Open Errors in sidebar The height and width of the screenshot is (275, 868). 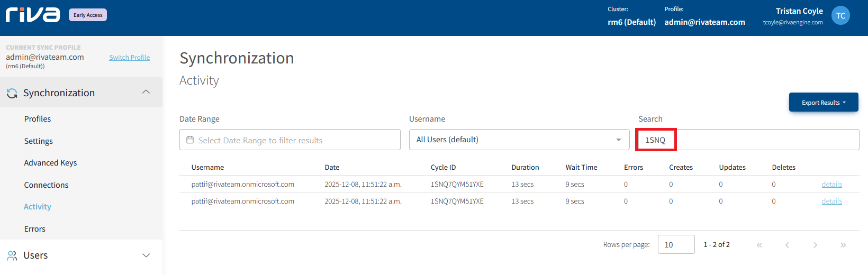coord(35,229)
